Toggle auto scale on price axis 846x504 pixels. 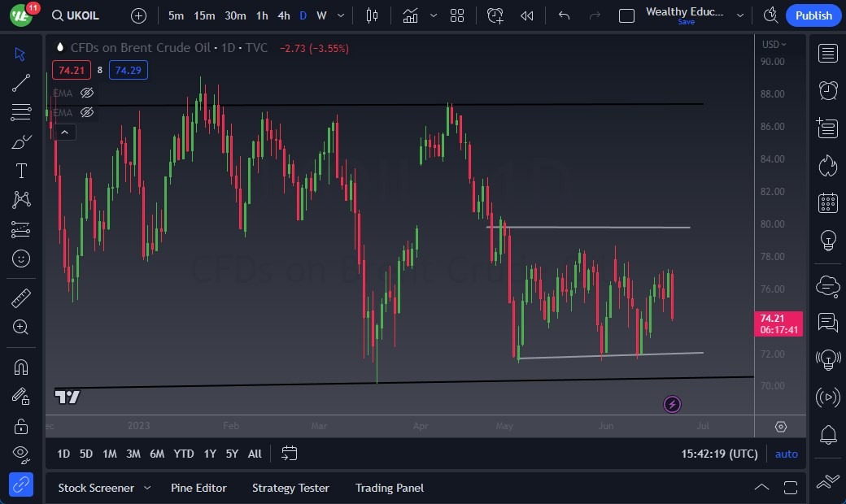(x=786, y=454)
